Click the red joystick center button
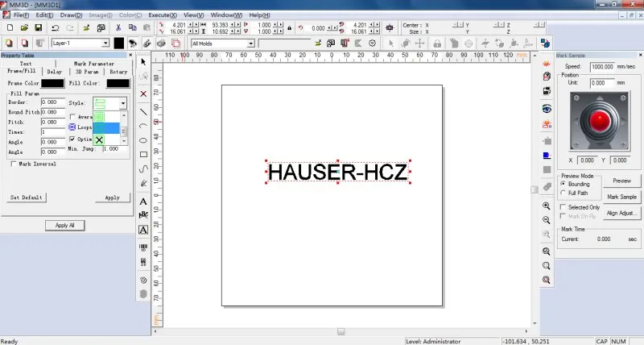Screen dimensions: 644x345 [599, 120]
